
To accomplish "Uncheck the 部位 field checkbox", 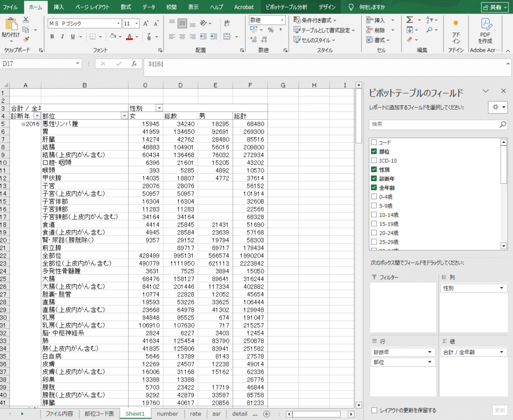I will 374,152.
